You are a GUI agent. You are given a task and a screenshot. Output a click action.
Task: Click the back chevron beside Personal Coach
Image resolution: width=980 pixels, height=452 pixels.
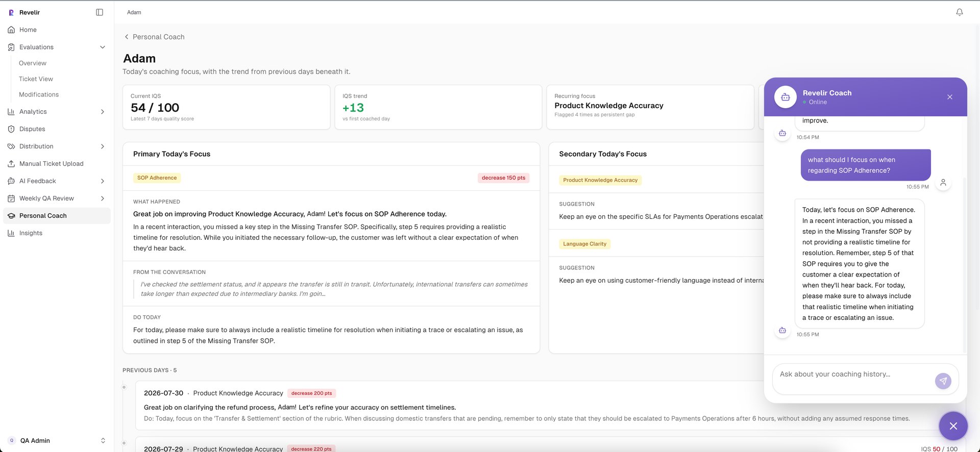tap(127, 37)
